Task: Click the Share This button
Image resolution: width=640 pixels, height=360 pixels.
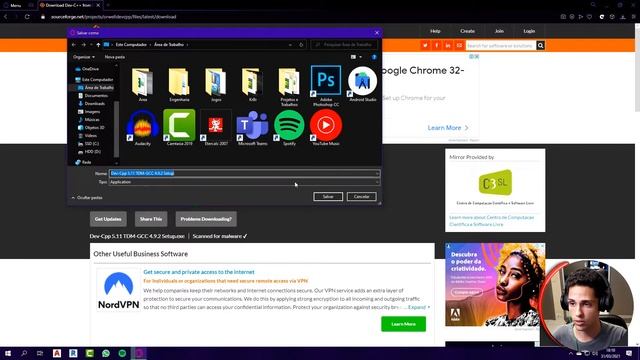Action: (x=151, y=219)
